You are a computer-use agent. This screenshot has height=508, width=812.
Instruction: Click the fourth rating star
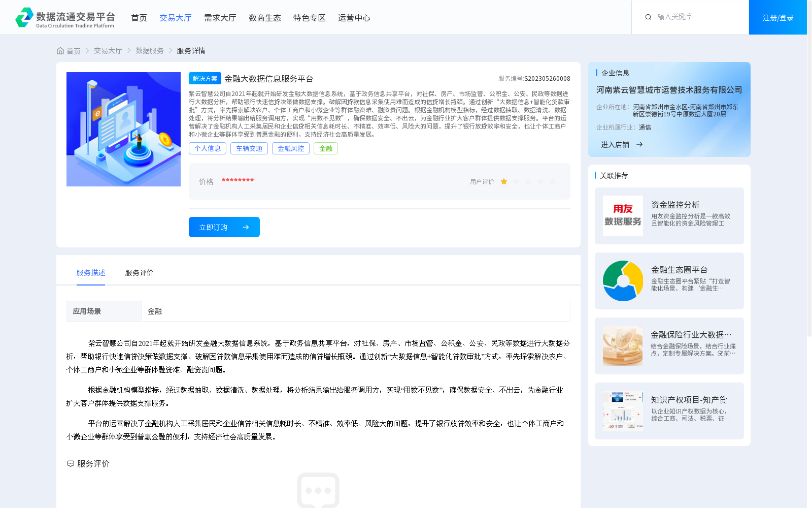click(540, 182)
